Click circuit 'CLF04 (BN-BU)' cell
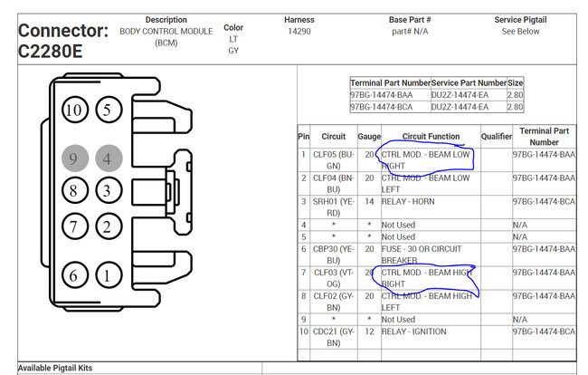This screenshot has width=588, height=375. (x=334, y=184)
